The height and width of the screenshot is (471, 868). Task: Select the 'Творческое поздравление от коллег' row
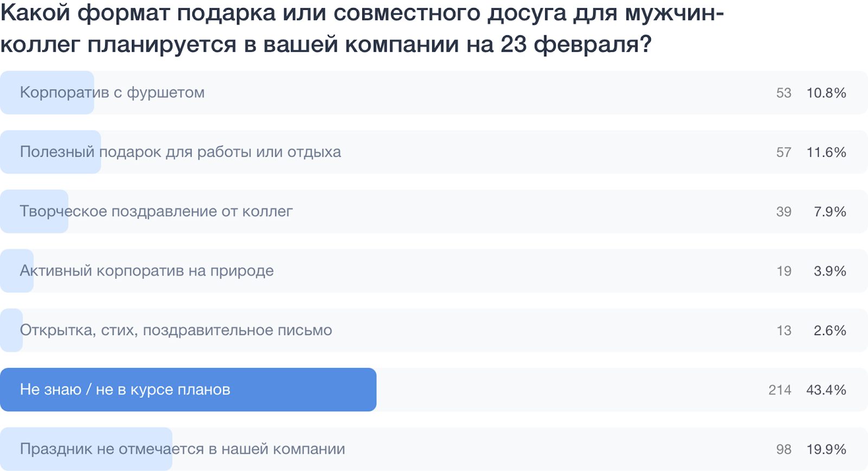[x=217, y=211]
